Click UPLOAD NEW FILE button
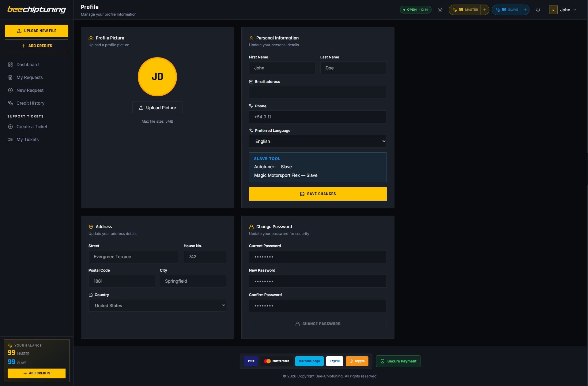The height and width of the screenshot is (386, 588). (x=36, y=31)
